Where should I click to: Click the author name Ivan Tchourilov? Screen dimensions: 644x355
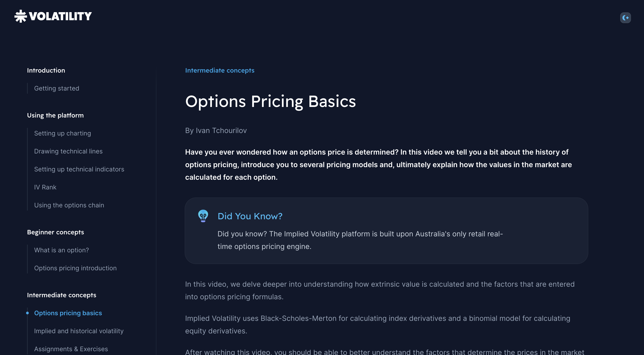coord(221,130)
